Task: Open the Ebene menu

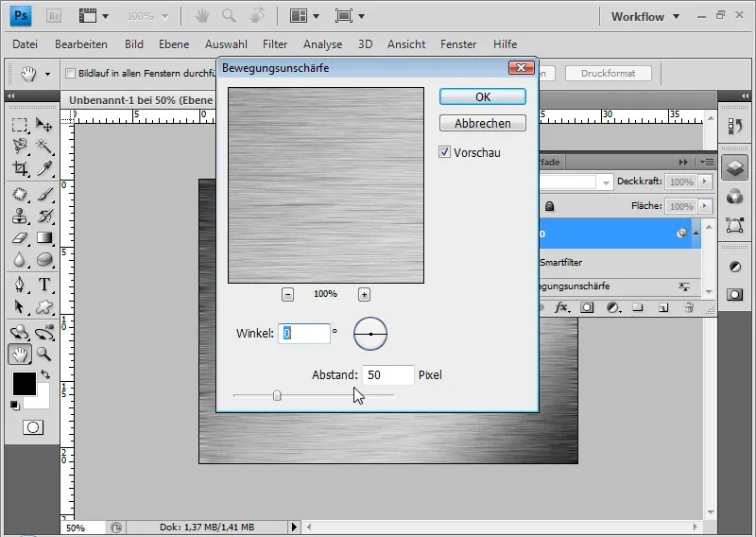Action: [x=174, y=44]
